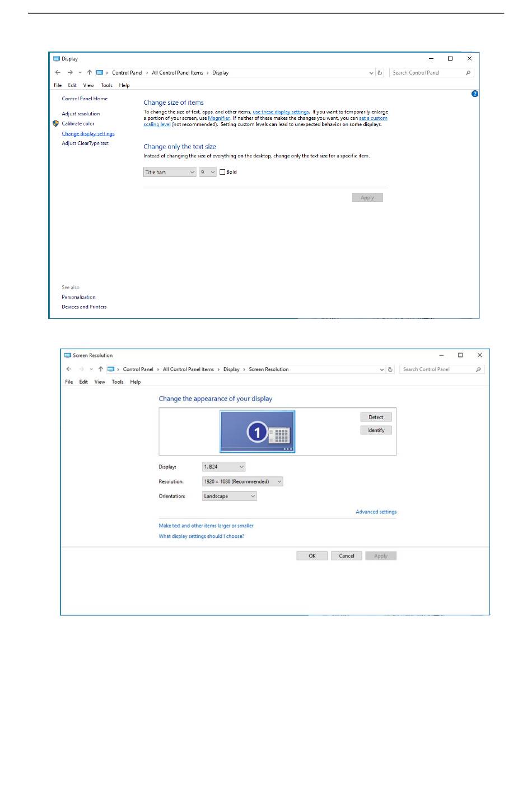The image size is (532, 789).
Task: Expand the text size 9 dropdown
Action: pyautogui.click(x=208, y=172)
